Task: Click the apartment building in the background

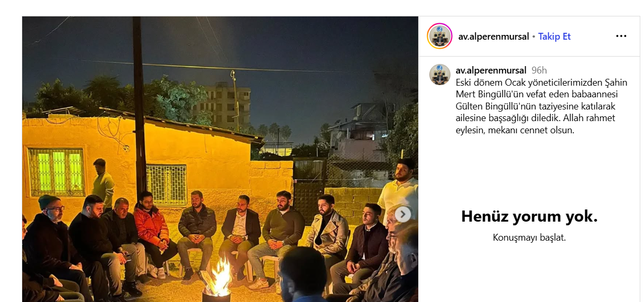Action: (222, 106)
